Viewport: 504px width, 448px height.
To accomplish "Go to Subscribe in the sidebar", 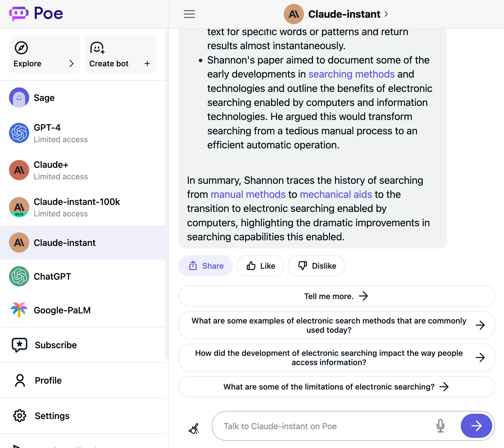I will pyautogui.click(x=56, y=345).
